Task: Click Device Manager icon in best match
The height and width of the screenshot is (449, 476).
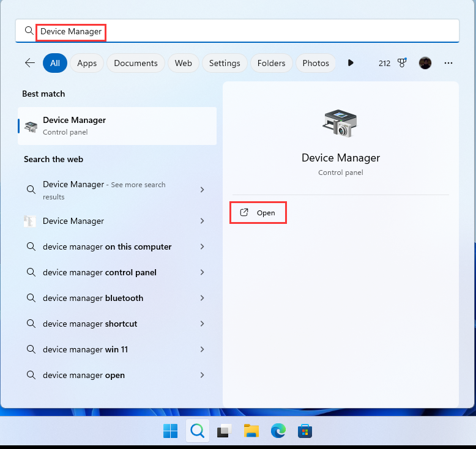Action: tap(31, 126)
